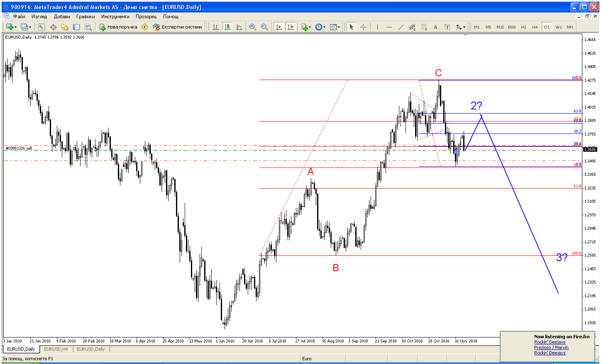Image resolution: width=601 pixels, height=364 pixels.
Task: Switch chart to bar chart mode
Action: 216,27
